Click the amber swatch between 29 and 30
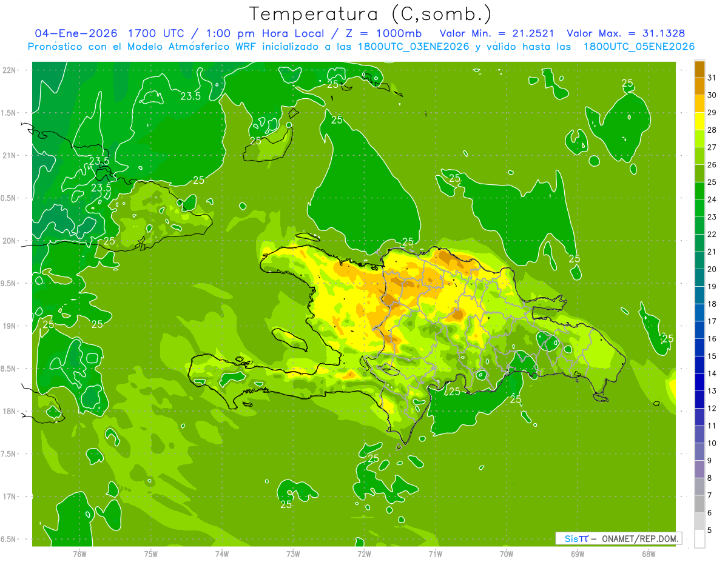Viewport: 728px width, 562px height. pos(699,104)
